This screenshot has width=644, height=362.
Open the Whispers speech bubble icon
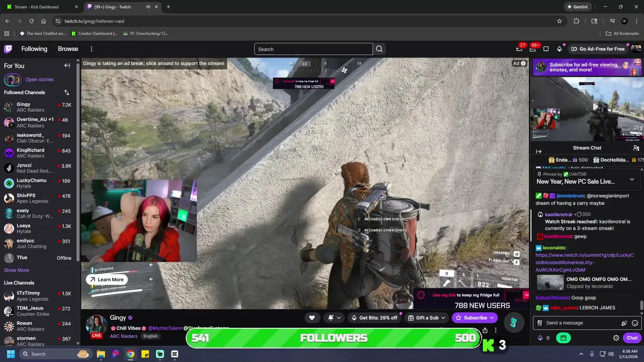[x=546, y=49]
